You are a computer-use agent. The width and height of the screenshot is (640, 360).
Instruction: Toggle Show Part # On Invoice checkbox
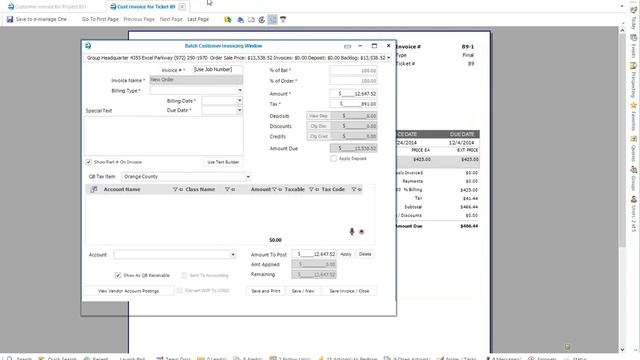[89, 162]
